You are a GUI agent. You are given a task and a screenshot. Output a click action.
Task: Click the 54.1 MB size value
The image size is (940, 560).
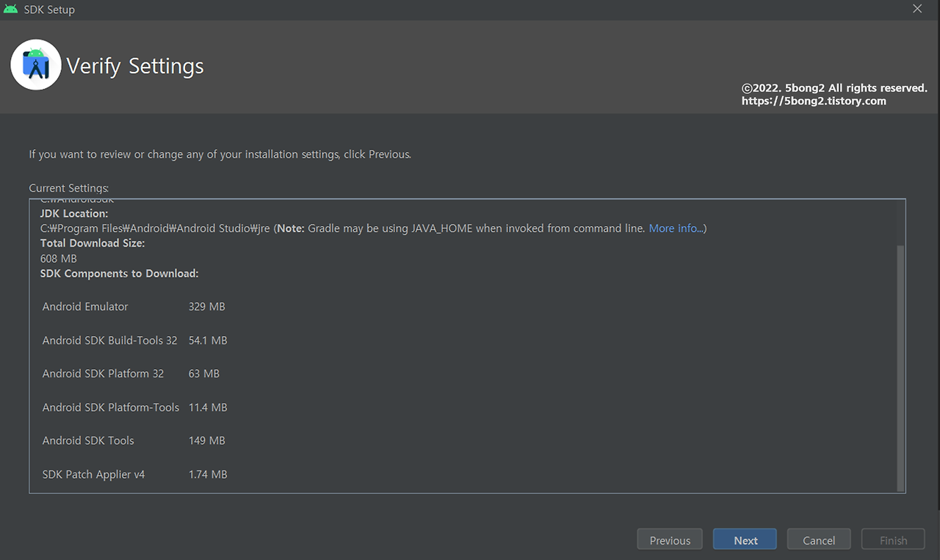pyautogui.click(x=208, y=341)
